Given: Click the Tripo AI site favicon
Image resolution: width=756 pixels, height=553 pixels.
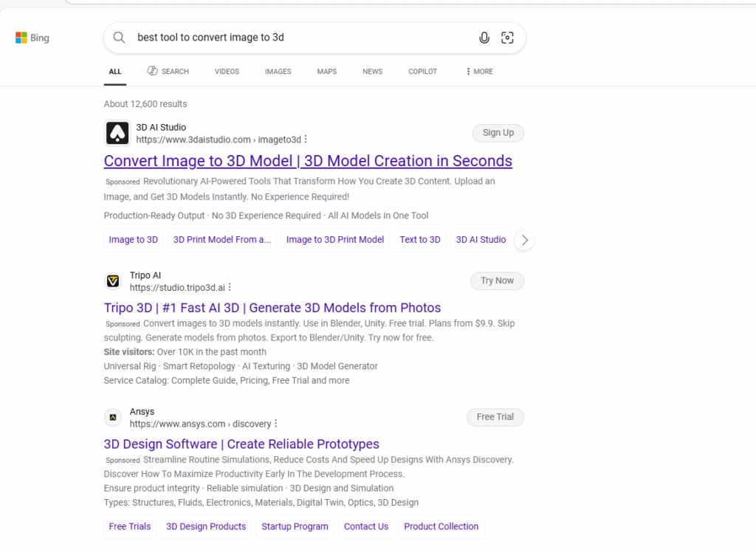Looking at the screenshot, I should tap(113, 281).
